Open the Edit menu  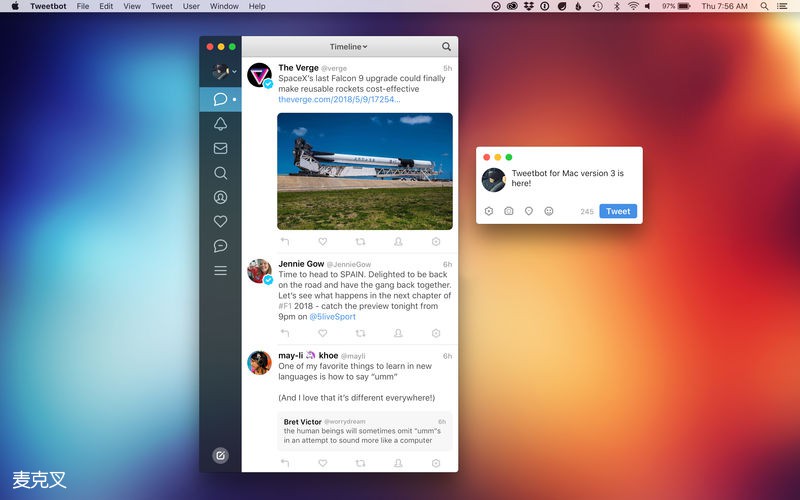(106, 6)
